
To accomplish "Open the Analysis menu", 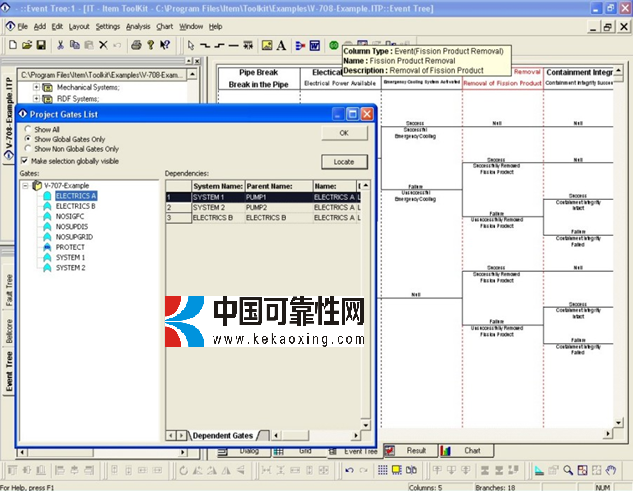I will point(138,27).
